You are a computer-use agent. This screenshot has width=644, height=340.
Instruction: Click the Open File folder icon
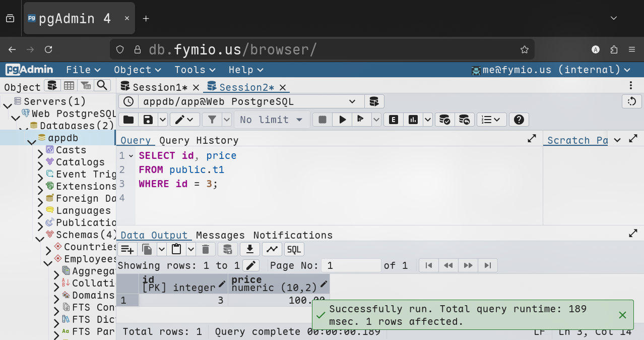point(128,120)
